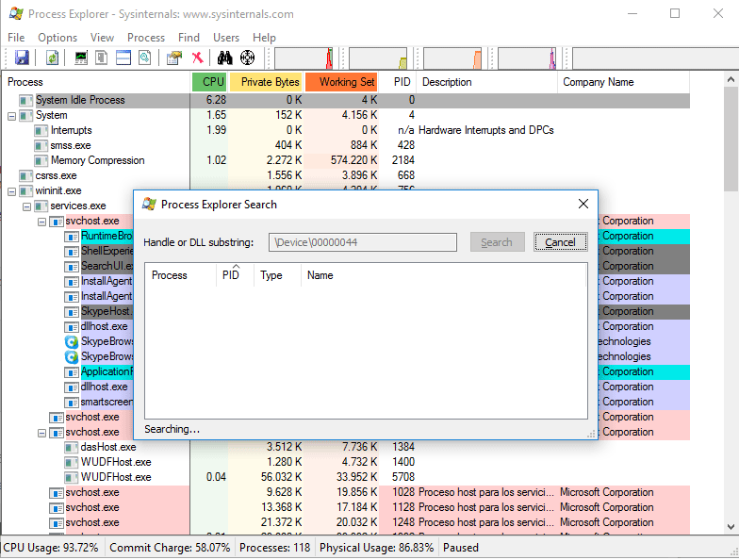Viewport: 739px width, 560px height.
Task: Toggle the process tree view icon
Action: (x=102, y=58)
